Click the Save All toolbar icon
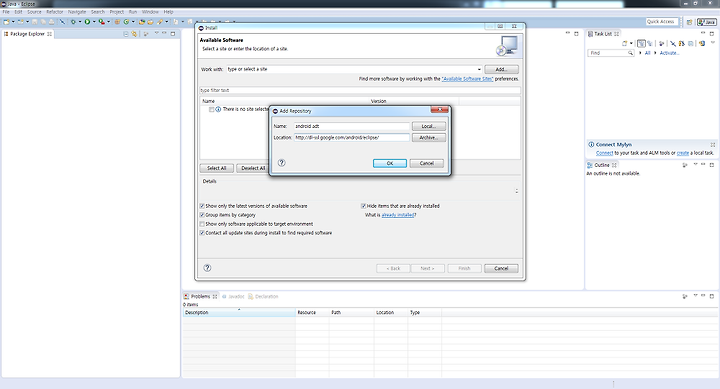The height and width of the screenshot is (389, 720). (x=43, y=22)
